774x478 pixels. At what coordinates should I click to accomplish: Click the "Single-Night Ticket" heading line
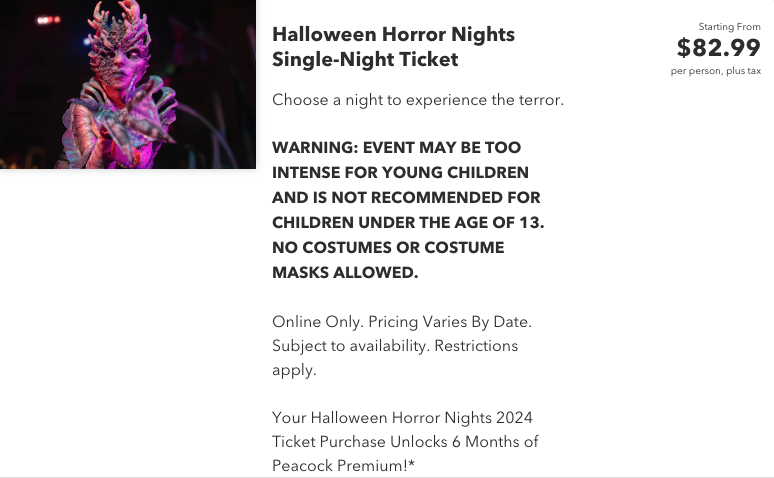[x=365, y=59]
